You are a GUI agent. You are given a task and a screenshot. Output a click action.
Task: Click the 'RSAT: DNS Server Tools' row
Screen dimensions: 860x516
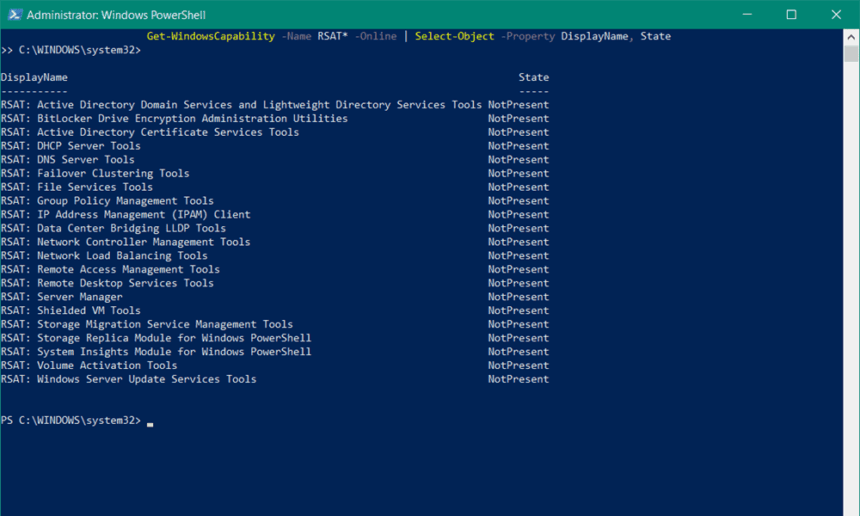click(67, 159)
